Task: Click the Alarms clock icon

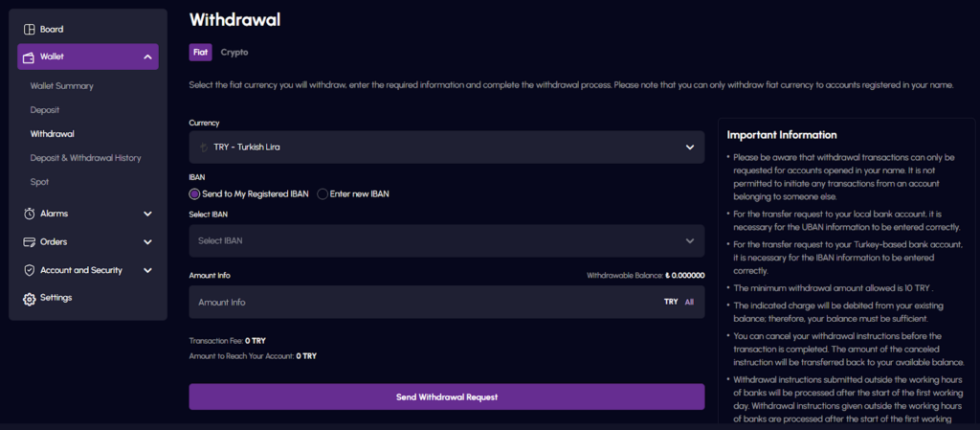Action: click(x=29, y=214)
